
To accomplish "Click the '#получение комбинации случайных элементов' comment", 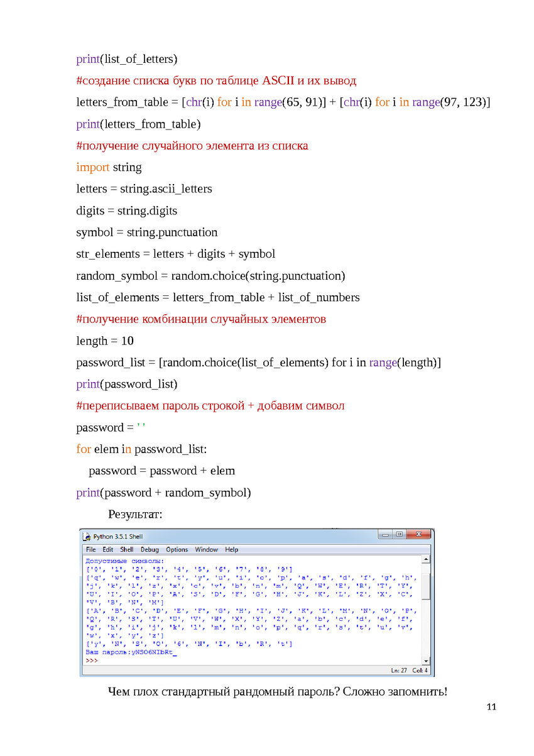I will click(201, 319).
